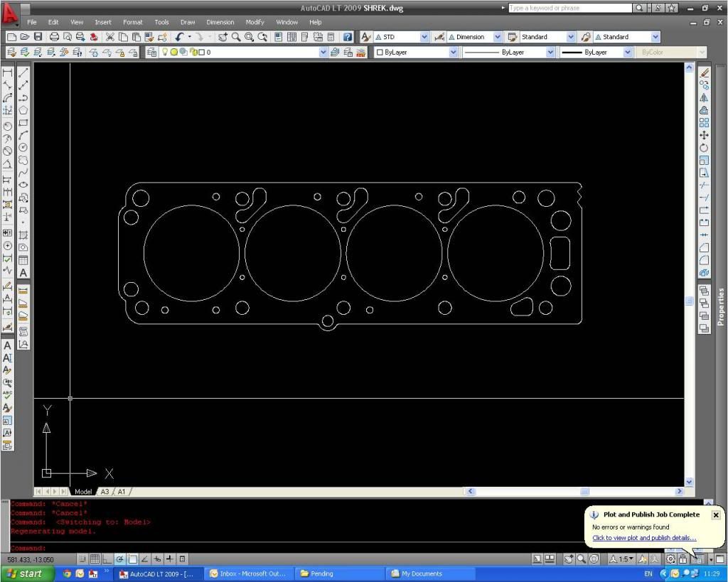Open a file with the Open icon

(25, 37)
